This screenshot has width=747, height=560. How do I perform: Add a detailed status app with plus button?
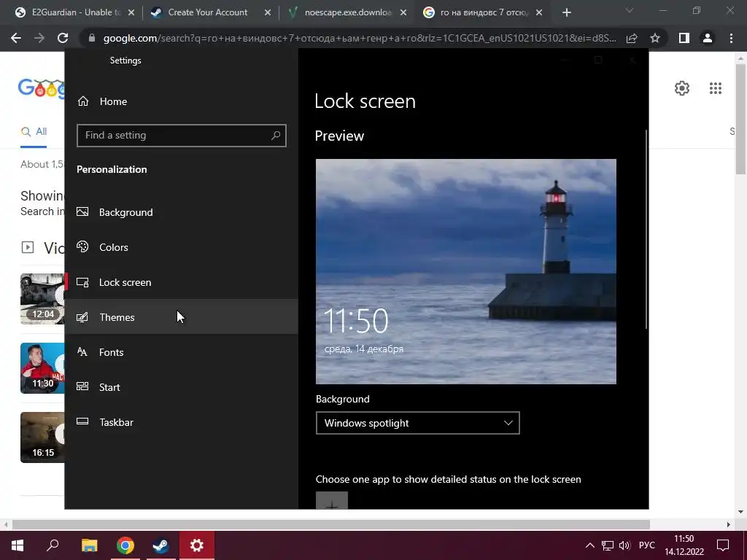click(x=332, y=500)
